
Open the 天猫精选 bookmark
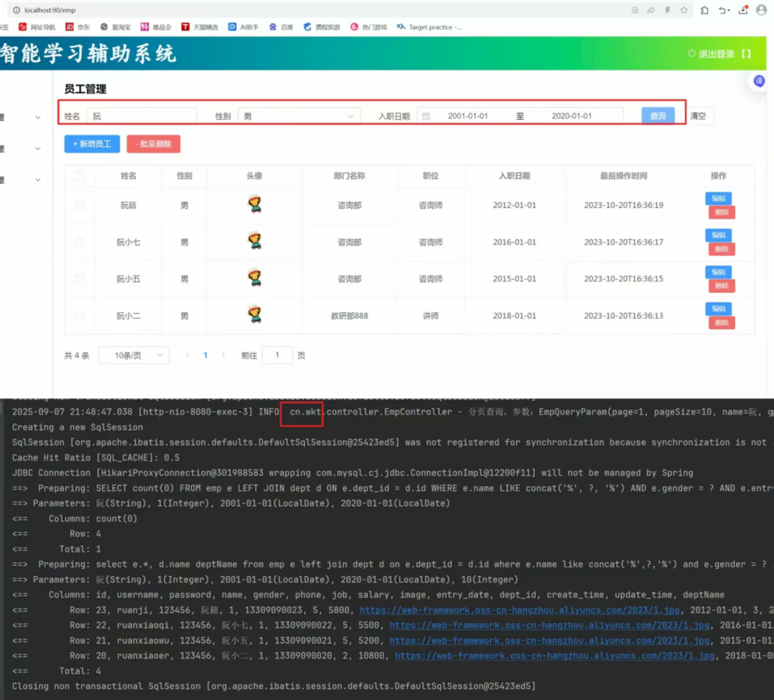[200, 27]
